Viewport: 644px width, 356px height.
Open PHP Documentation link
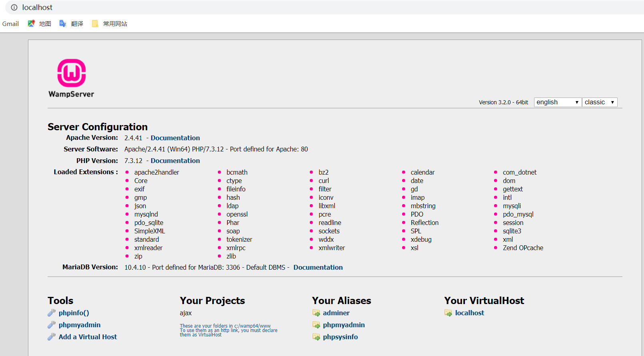click(x=175, y=161)
